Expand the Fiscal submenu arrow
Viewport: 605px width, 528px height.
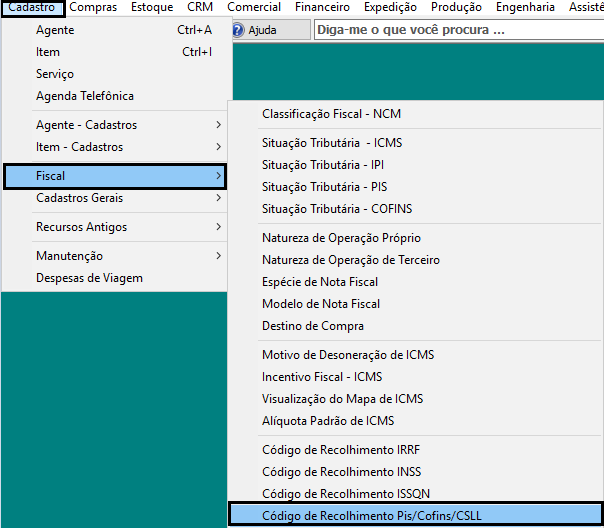[x=218, y=176]
